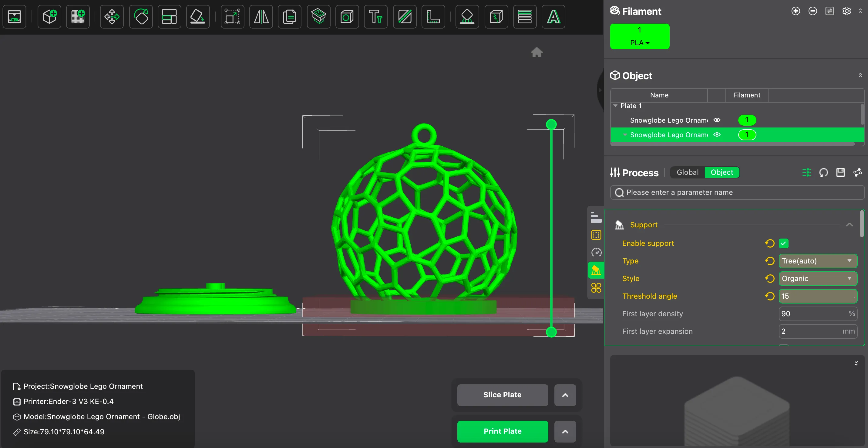The width and height of the screenshot is (868, 448).
Task: Activate the Support Painting tool
Action: coord(467,16)
